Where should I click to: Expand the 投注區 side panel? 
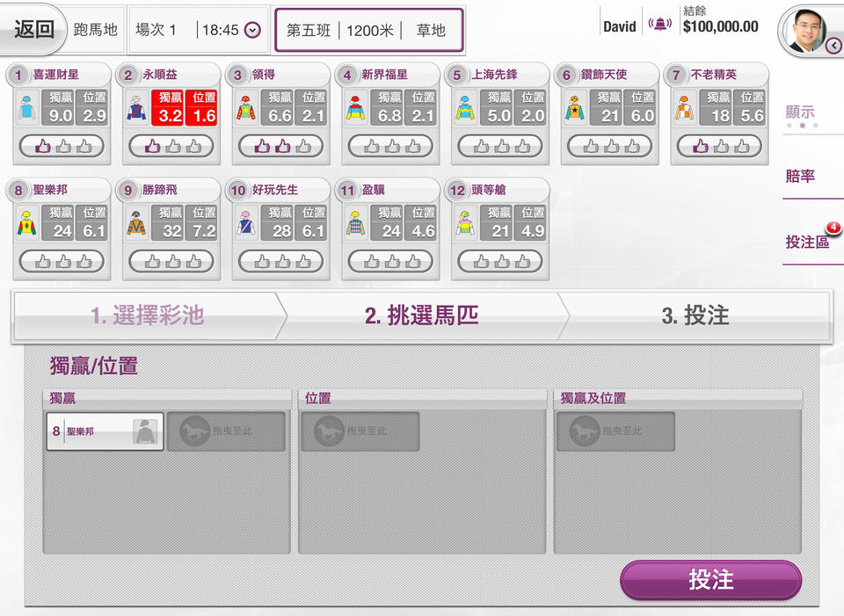point(808,242)
